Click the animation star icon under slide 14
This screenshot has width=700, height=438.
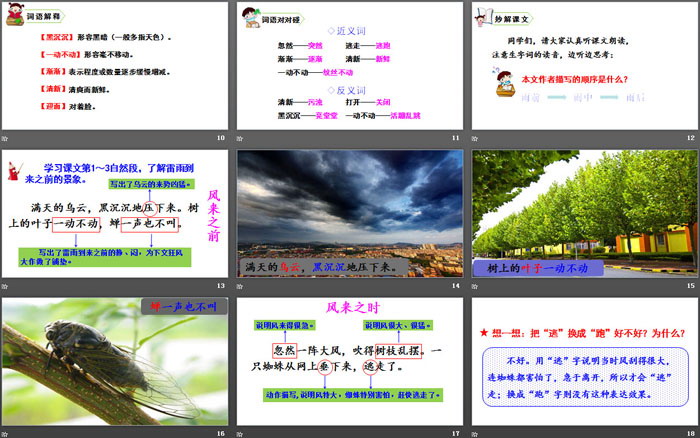pos(240,285)
